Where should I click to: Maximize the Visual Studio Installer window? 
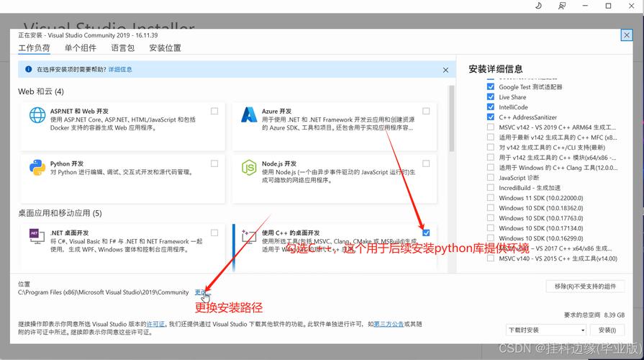(608, 6)
